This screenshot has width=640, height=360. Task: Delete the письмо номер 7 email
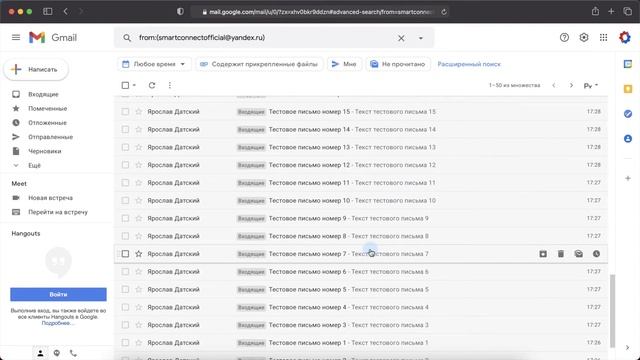(x=561, y=254)
